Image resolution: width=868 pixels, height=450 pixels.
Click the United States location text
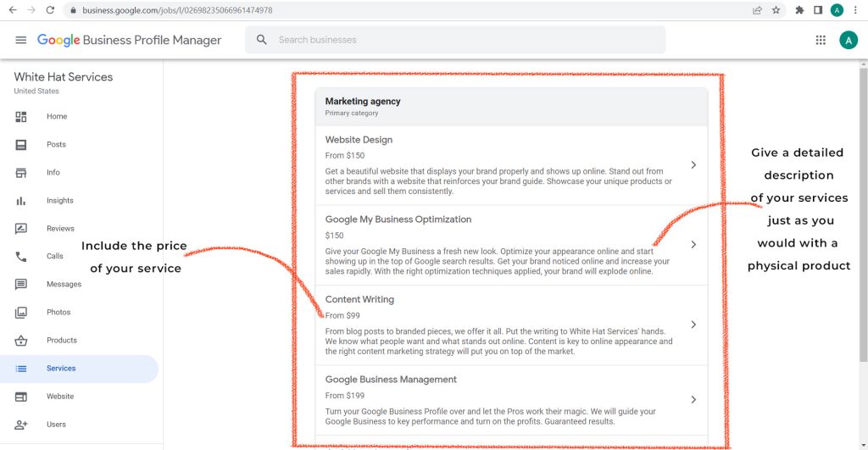pyautogui.click(x=36, y=91)
